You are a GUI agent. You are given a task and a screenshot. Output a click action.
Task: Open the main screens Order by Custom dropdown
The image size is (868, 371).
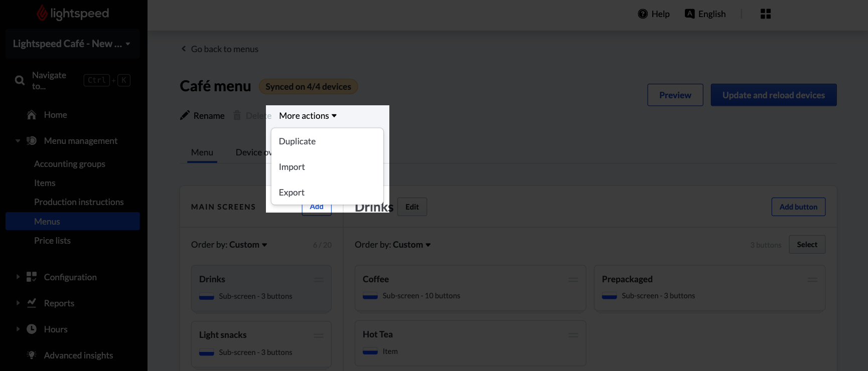tap(229, 245)
